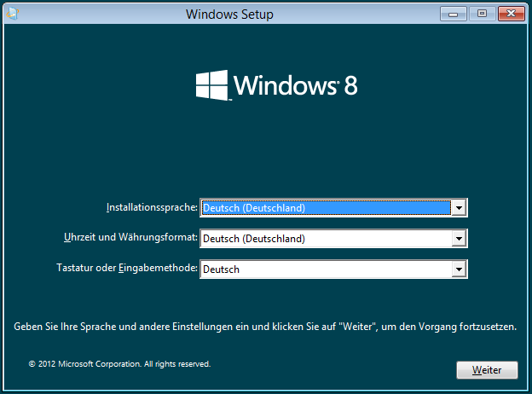The height and width of the screenshot is (394, 532).
Task: Click the Tastatur field showing "Deutsch"
Action: 325,269
